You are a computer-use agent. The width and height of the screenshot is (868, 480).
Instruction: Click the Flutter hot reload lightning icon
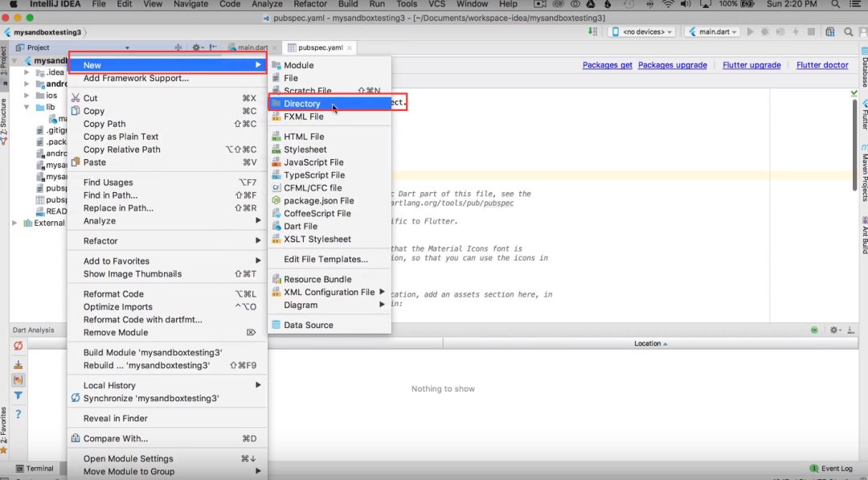(796, 32)
